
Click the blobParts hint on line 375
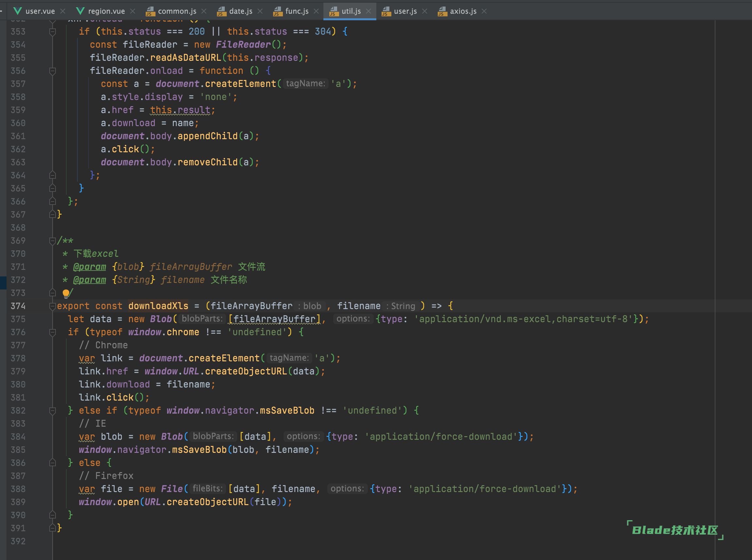click(x=202, y=319)
